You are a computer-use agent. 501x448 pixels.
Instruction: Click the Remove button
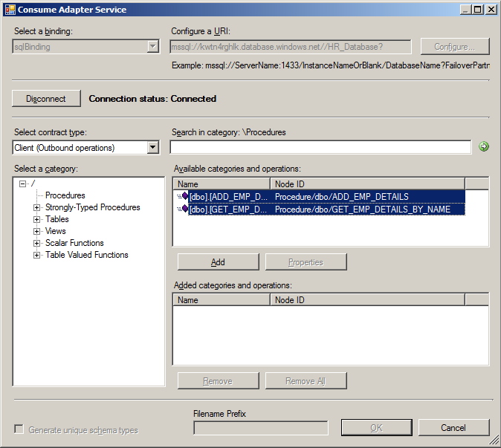(x=218, y=381)
